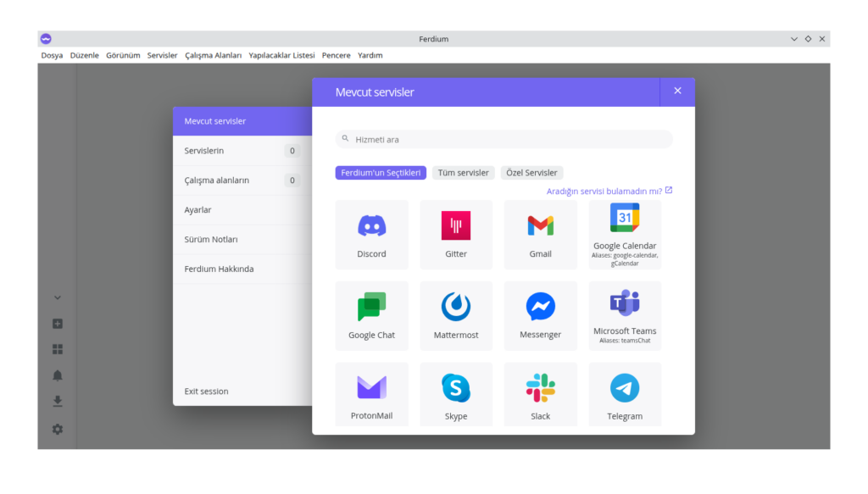Screen dimensions: 868x494
Task: Switch to Özel Servisler filter
Action: coord(531,173)
